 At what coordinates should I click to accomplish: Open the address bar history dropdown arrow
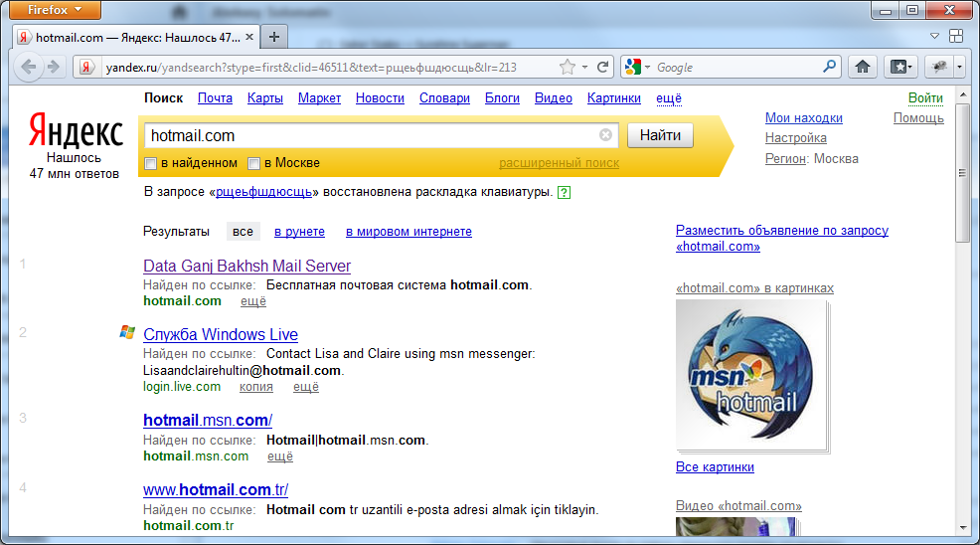(585, 67)
